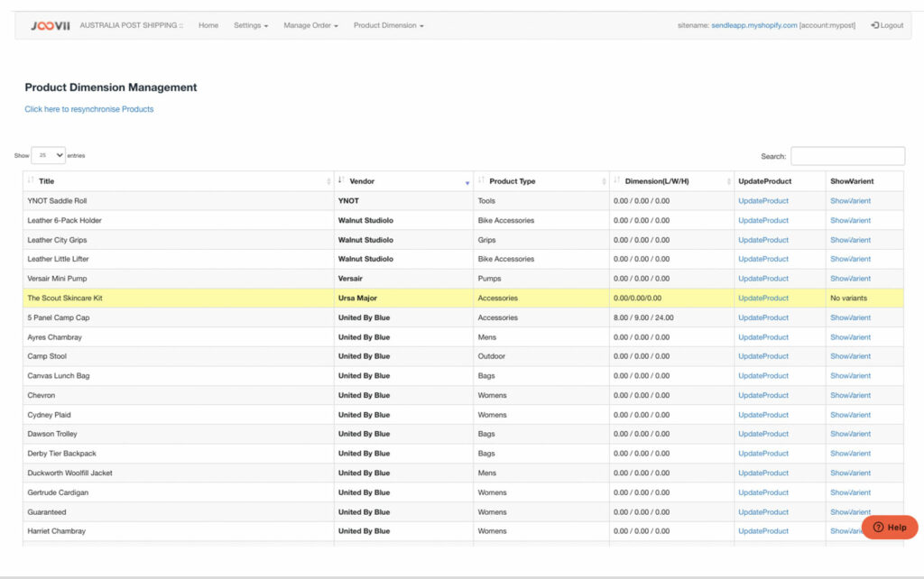Click the JOOVII logo
The image size is (924, 579).
pos(49,25)
